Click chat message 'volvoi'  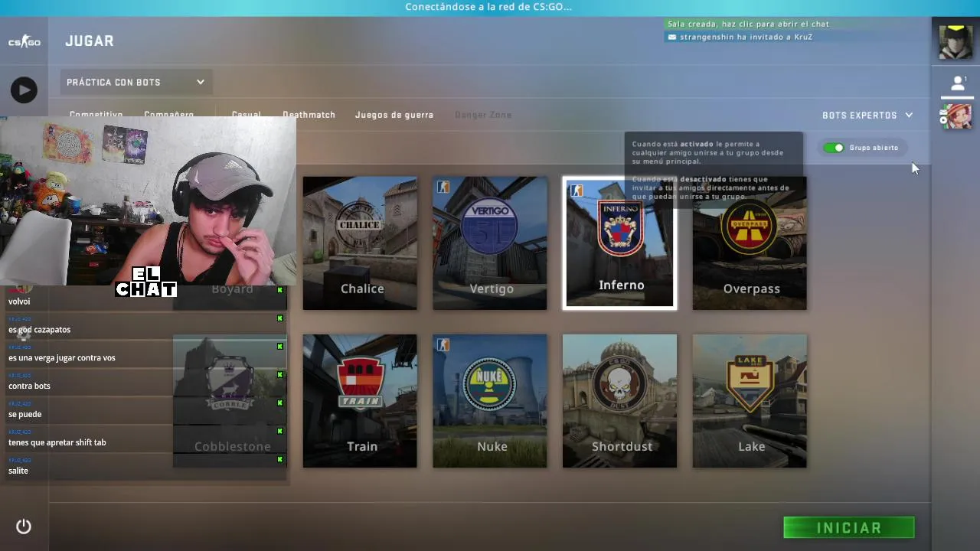pyautogui.click(x=19, y=302)
